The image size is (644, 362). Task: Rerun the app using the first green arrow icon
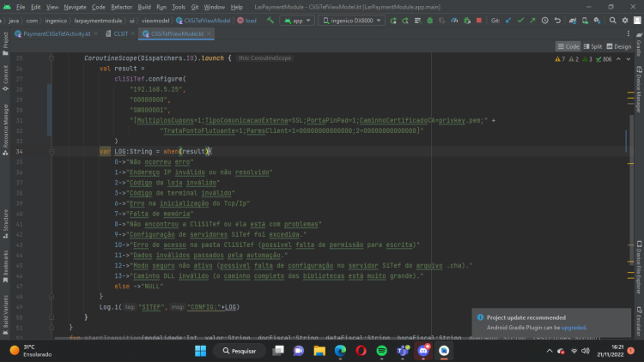click(x=393, y=21)
